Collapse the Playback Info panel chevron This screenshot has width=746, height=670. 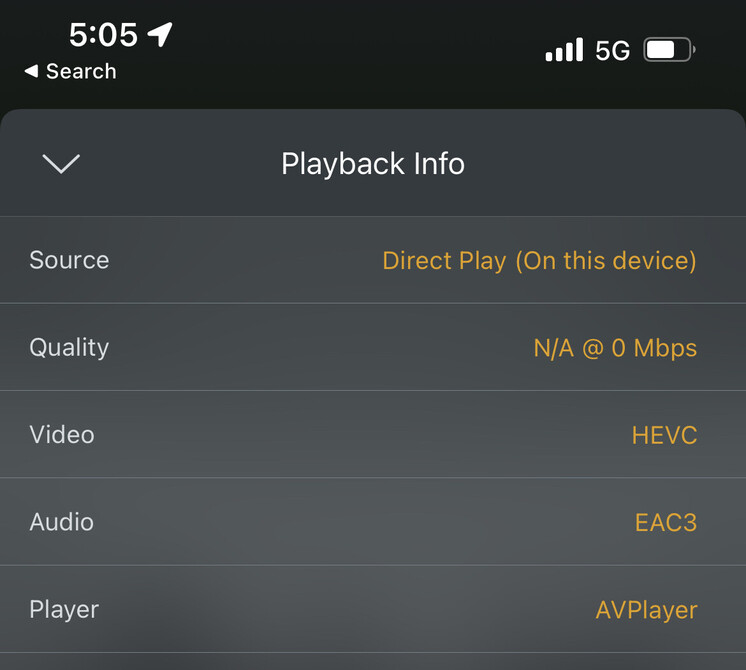61,164
